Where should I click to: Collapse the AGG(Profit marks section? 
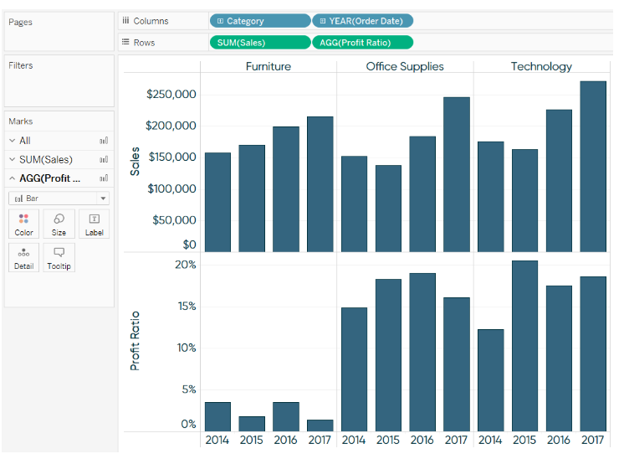coord(12,178)
